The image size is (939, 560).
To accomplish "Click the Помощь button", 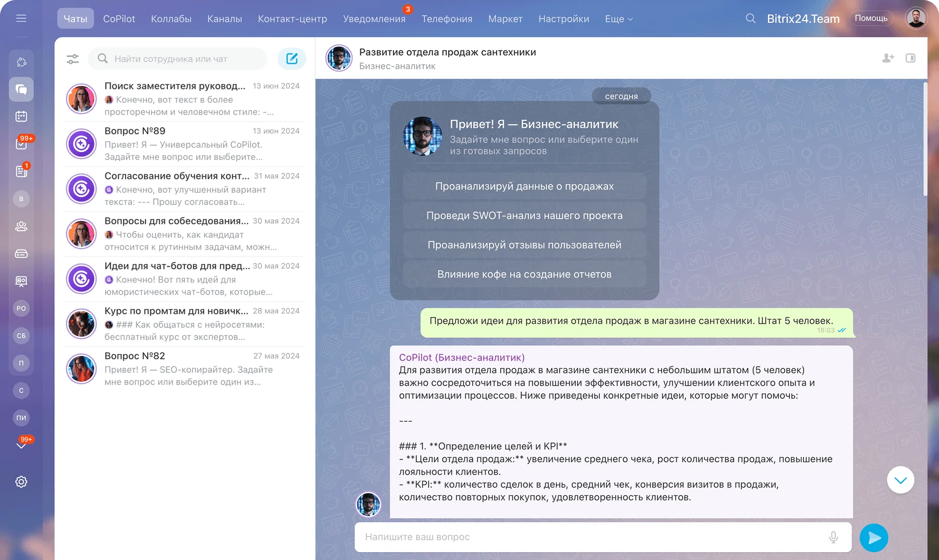I will pyautogui.click(x=871, y=18).
